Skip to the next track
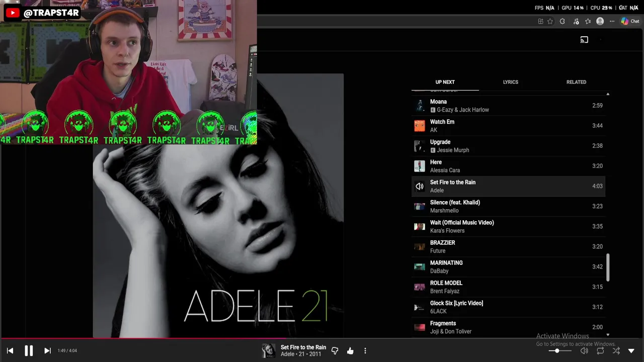Viewport: 644px width, 362px height. [x=47, y=351]
